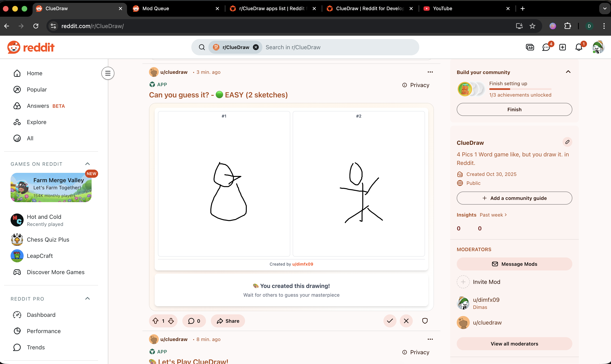611x364 pixels.
Task: Open chat messages icon
Action: tap(546, 47)
